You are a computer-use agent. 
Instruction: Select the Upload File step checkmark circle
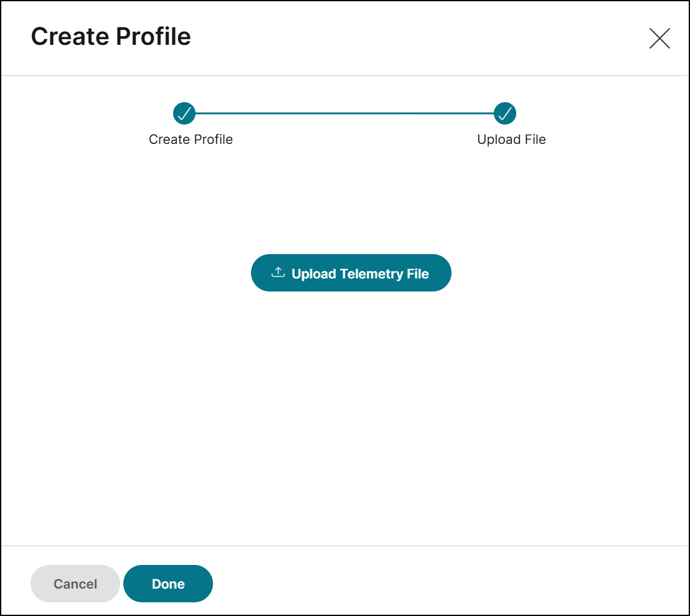click(x=505, y=113)
